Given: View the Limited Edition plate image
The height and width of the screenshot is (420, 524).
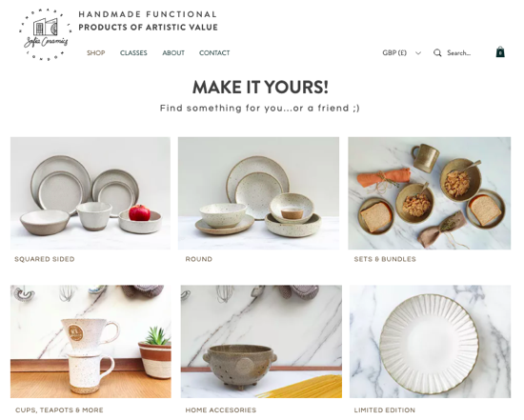Looking at the screenshot, I should pyautogui.click(x=430, y=341).
